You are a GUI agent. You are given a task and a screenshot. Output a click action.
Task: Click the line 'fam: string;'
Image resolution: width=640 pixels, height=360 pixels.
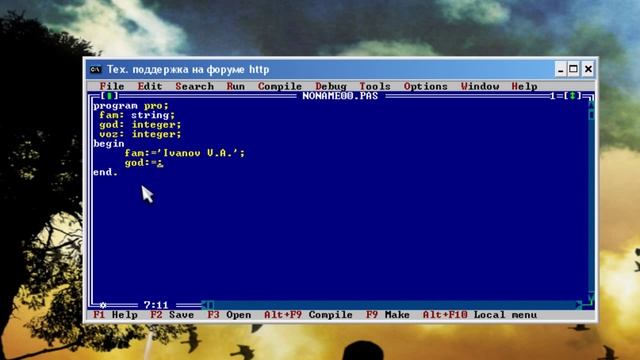137,115
